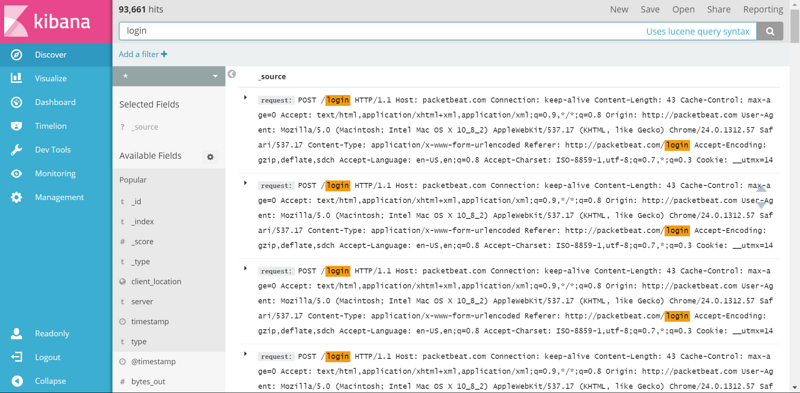800x393 pixels.
Task: Open Dashboard gauge icon
Action: 16,102
